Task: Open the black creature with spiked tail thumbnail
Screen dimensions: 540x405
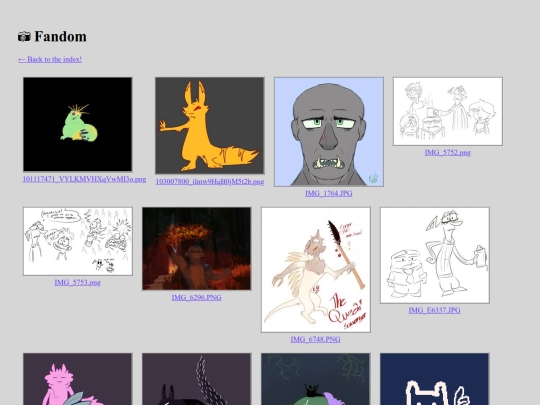Action: click(197, 379)
